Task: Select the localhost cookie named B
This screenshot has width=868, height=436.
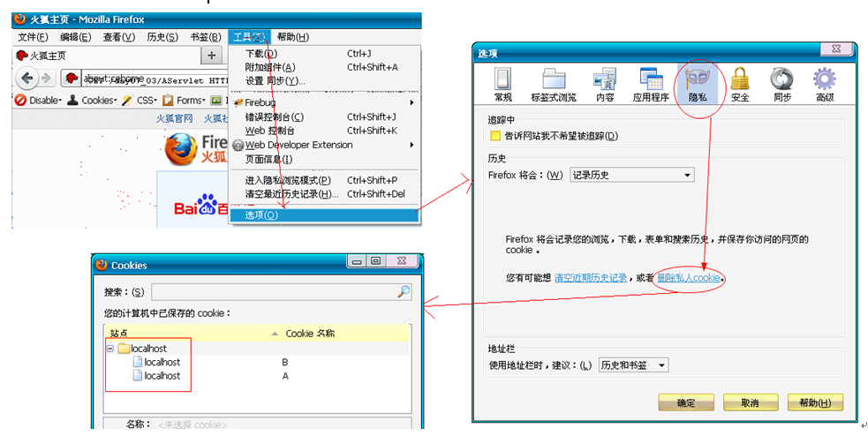Action: (x=162, y=363)
